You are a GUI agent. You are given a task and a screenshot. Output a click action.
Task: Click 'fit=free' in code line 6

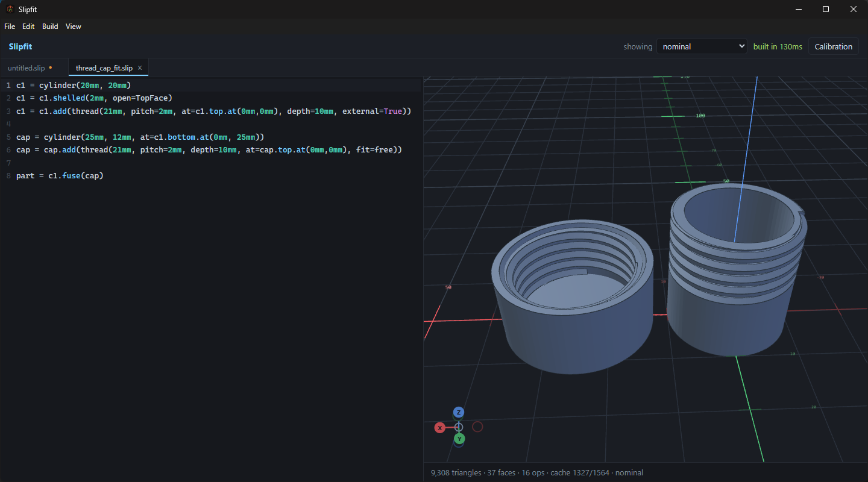pos(375,149)
